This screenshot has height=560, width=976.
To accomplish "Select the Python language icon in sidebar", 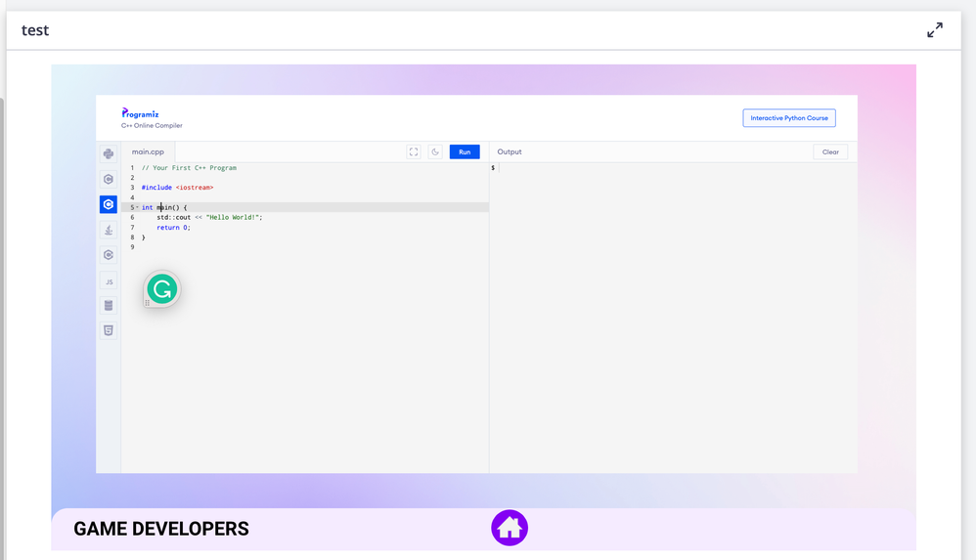I will [109, 153].
